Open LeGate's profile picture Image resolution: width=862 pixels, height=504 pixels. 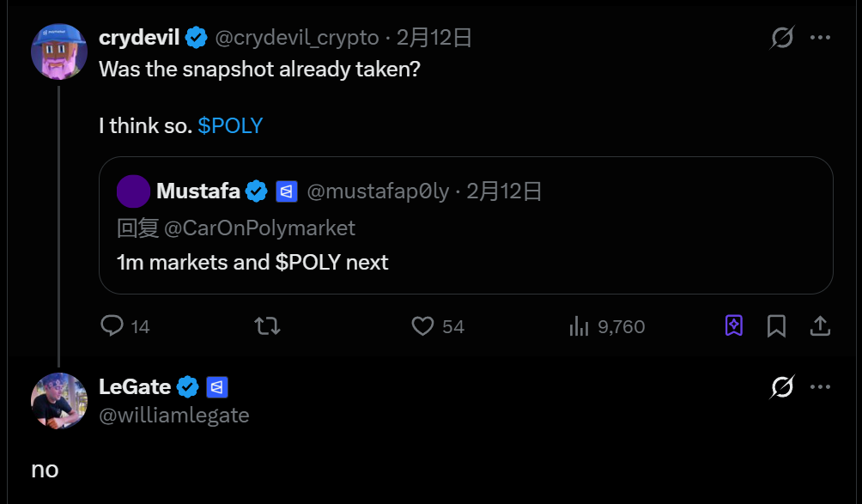tap(59, 400)
